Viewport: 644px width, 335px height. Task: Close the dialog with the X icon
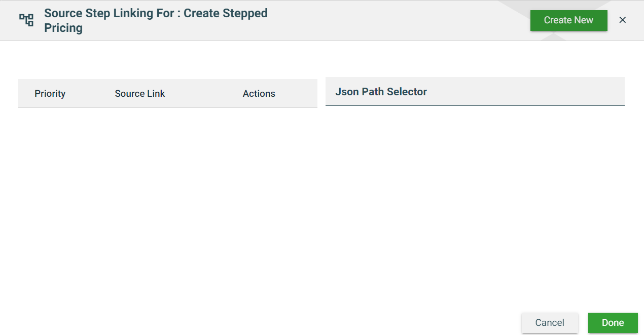tap(623, 20)
